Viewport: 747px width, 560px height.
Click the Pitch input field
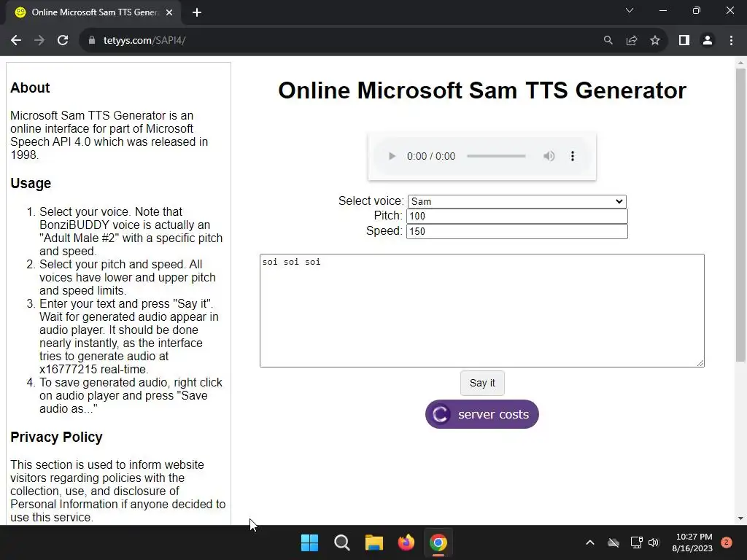pos(517,216)
